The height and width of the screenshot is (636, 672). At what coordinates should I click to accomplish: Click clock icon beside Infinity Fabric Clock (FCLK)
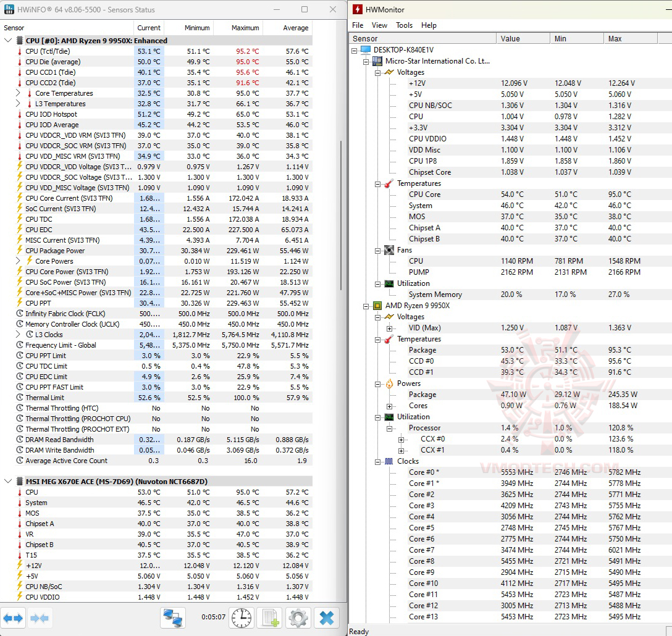(19, 313)
